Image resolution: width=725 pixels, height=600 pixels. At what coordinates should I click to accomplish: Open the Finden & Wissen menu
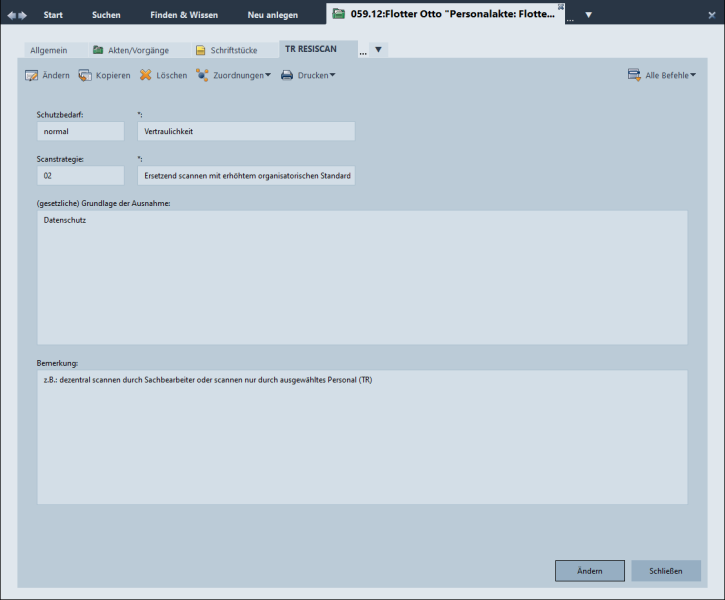(184, 15)
